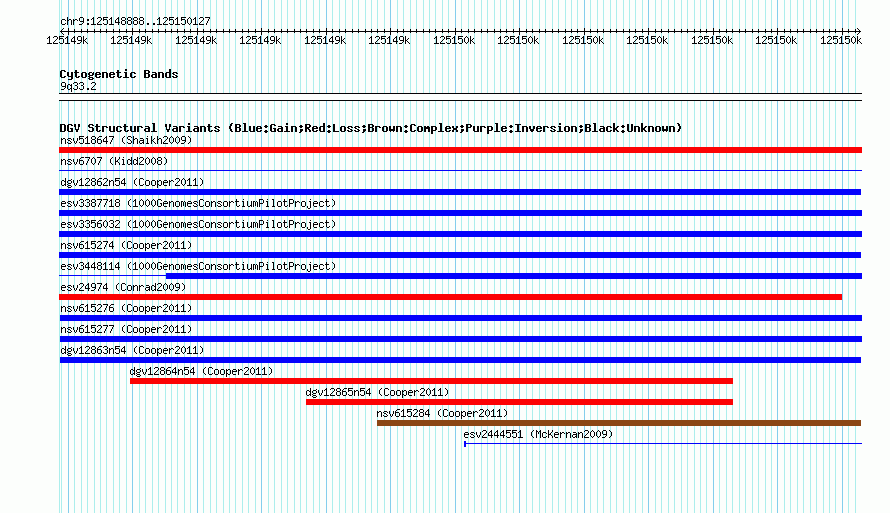Click the brown complex bar for nsv615284
Viewport: 890px width, 513px height.
click(619, 423)
